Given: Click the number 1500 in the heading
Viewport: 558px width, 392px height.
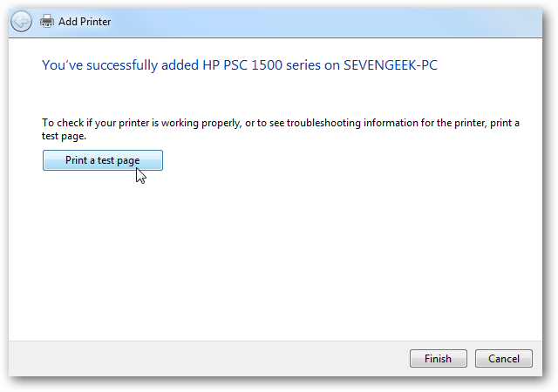Looking at the screenshot, I should tap(267, 65).
